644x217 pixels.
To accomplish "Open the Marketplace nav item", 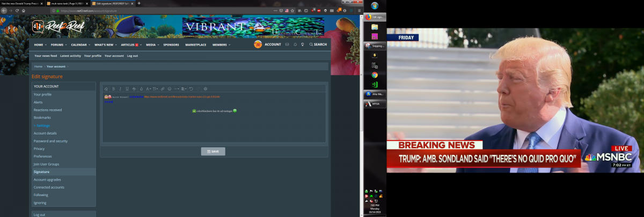I will coord(196,45).
